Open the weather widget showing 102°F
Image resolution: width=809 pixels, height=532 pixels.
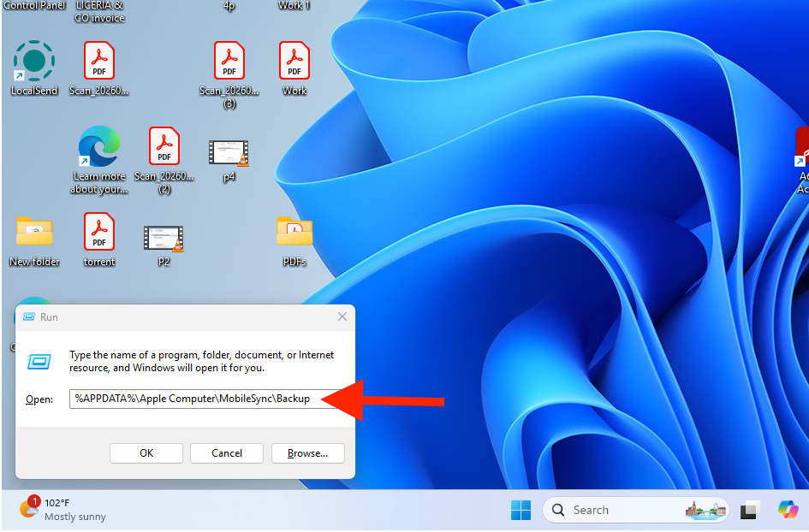62,509
